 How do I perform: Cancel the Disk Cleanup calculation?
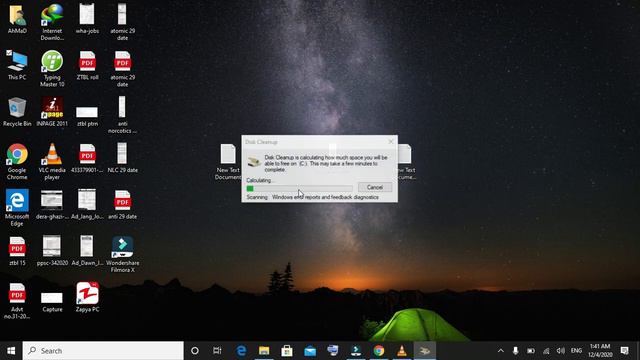point(375,187)
